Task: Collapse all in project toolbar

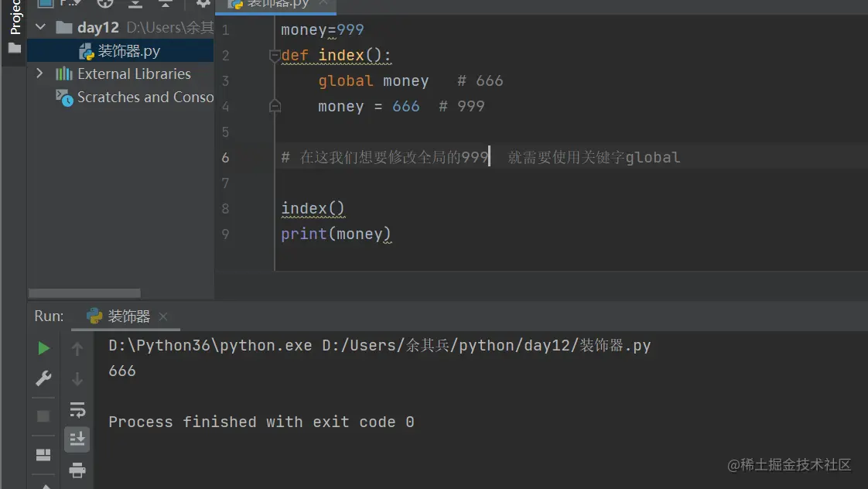Action: click(165, 3)
